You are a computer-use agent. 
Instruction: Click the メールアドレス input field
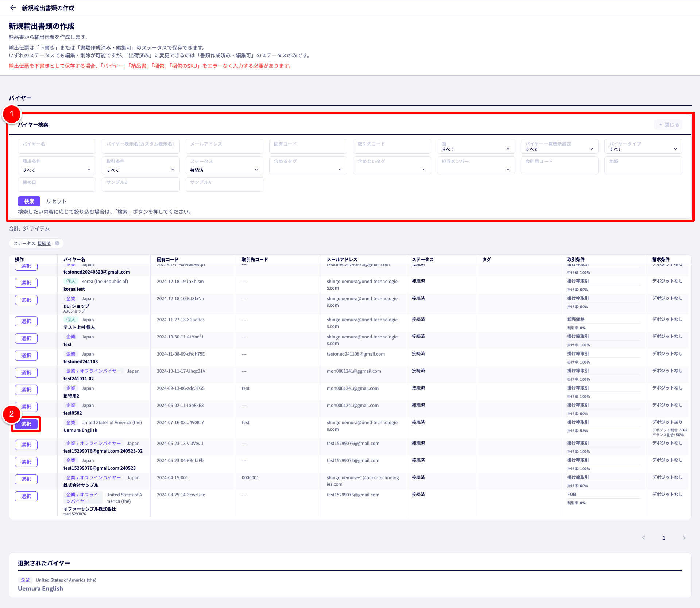point(224,146)
